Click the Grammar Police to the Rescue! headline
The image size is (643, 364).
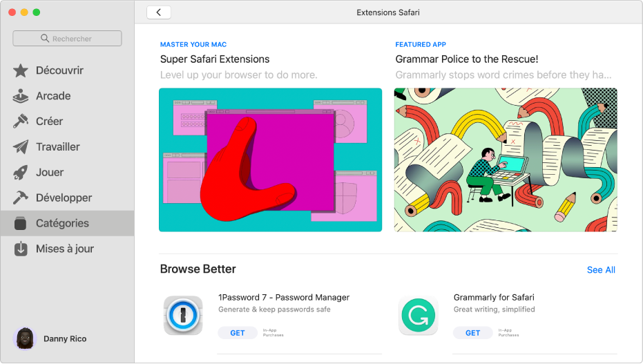tap(467, 59)
